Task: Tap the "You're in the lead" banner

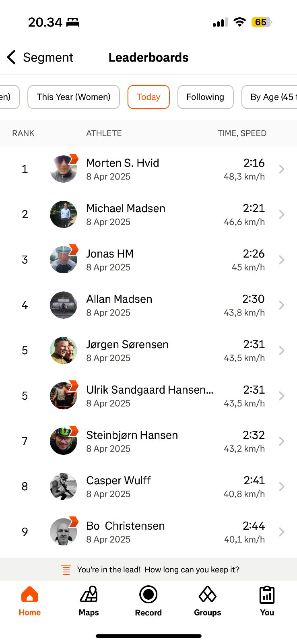Action: pos(158,570)
